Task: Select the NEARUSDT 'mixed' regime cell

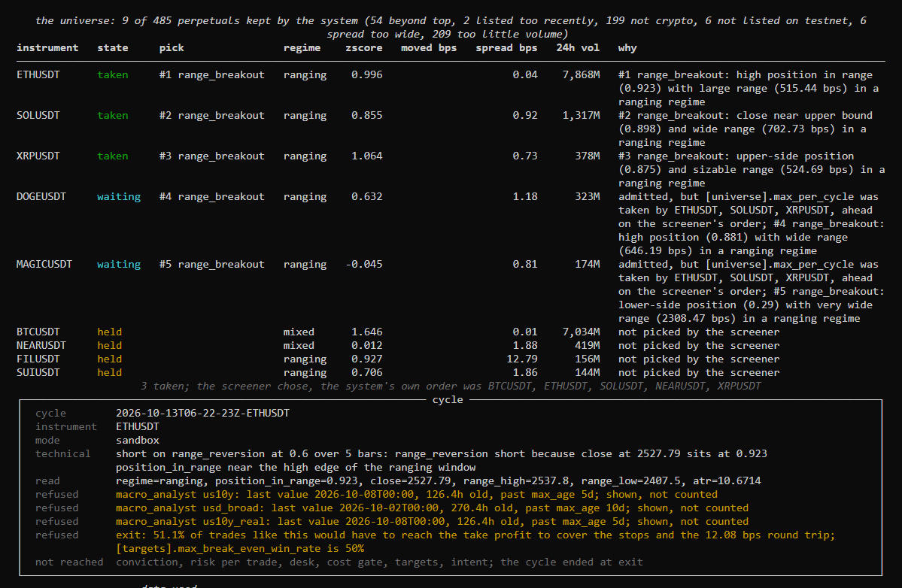Action: [299, 345]
